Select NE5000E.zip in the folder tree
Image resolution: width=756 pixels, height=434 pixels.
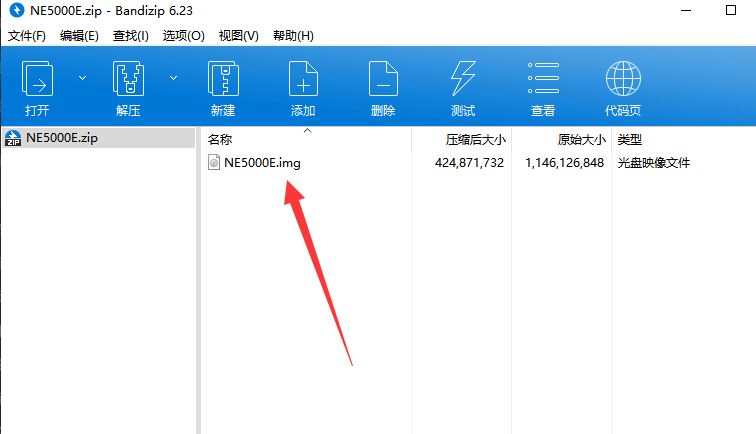[98, 138]
